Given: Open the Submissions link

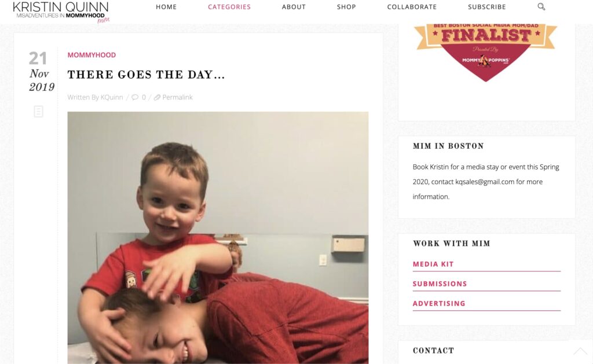Looking at the screenshot, I should tap(440, 284).
